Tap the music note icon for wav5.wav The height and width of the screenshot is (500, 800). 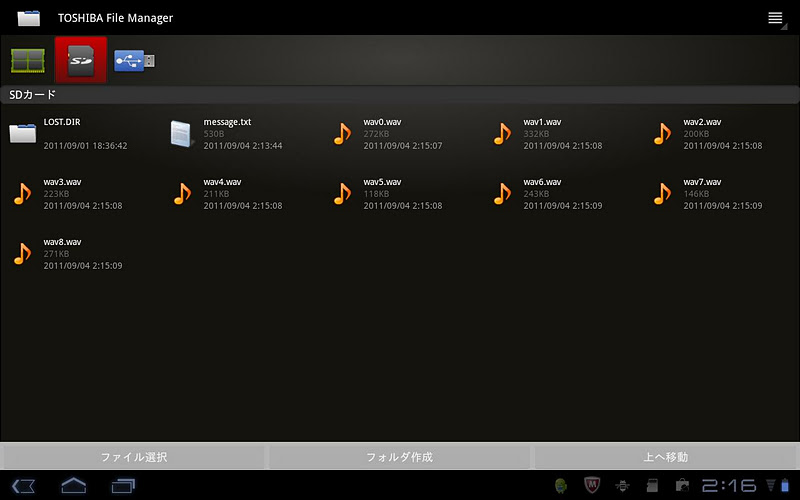pos(342,194)
